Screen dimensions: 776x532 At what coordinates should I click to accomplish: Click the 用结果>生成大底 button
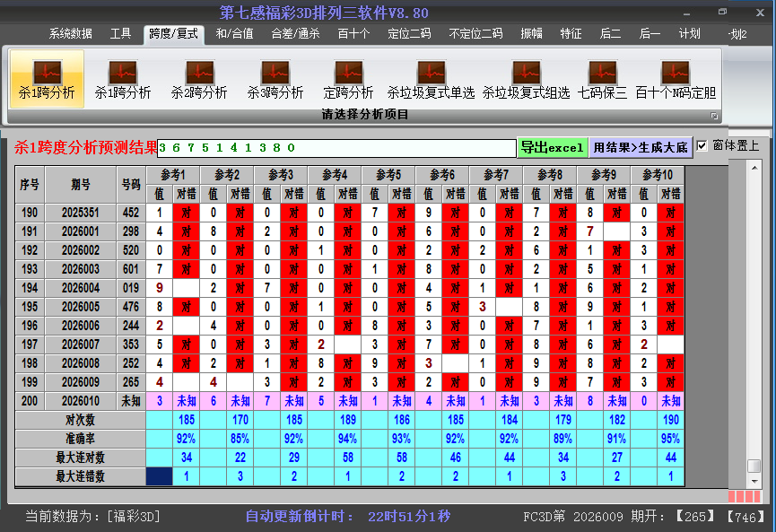[x=640, y=147]
